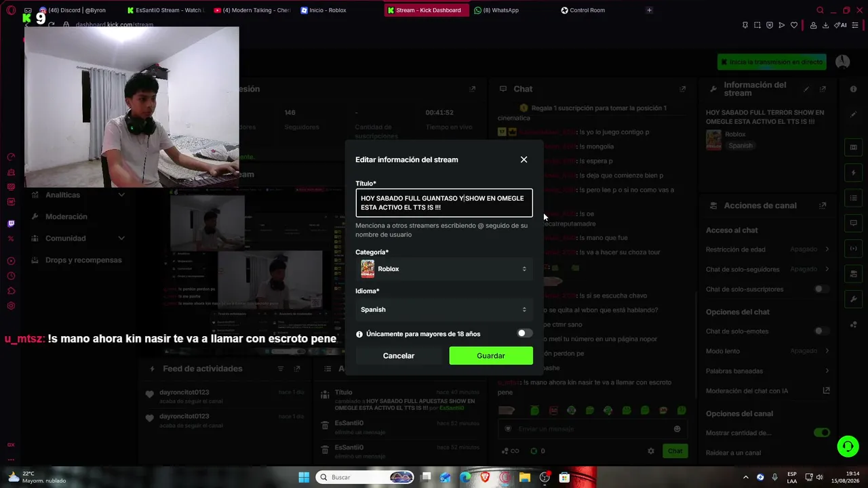Viewport: 868px width, 488px height.
Task: Click the pencil icon in Kick right sidebar
Action: click(x=854, y=114)
